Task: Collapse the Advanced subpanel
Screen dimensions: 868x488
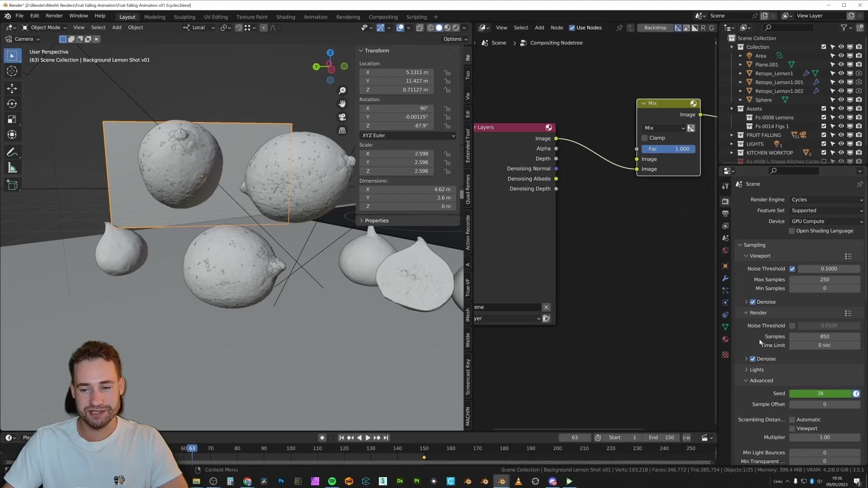Action: click(761, 380)
